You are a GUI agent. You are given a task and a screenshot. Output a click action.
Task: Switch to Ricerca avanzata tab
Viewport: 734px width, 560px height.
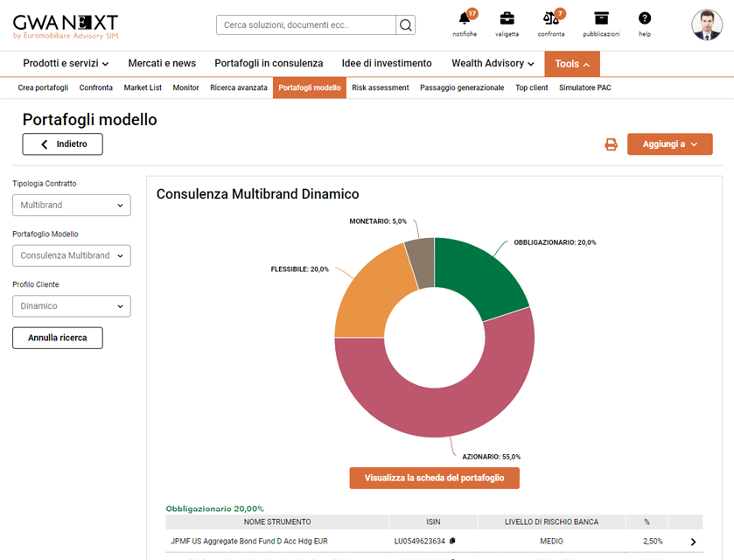[x=239, y=87]
